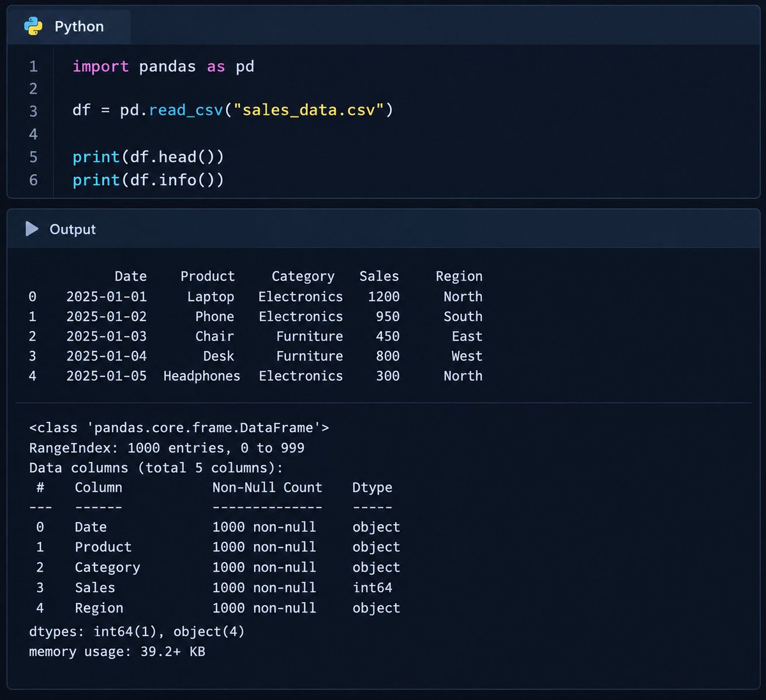
Task: Click the Output play triangle icon
Action: coord(32,228)
